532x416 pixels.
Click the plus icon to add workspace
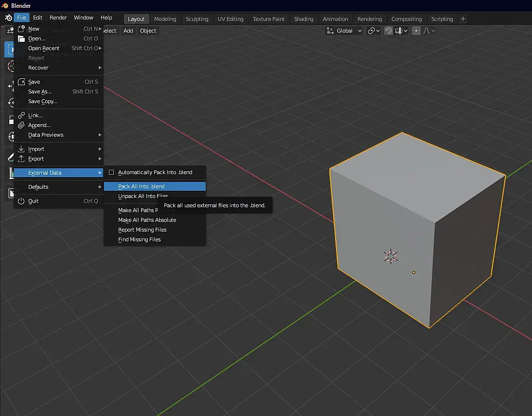click(x=463, y=19)
